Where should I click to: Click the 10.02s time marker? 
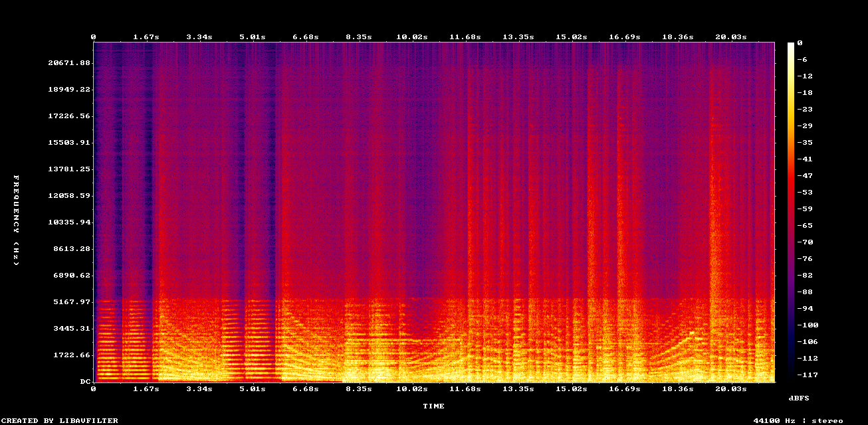(413, 37)
